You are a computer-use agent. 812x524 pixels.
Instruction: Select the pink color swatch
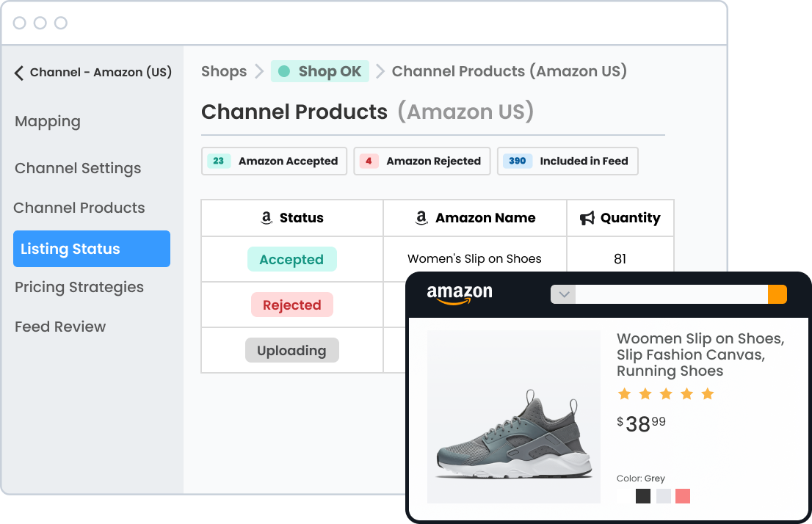[681, 496]
